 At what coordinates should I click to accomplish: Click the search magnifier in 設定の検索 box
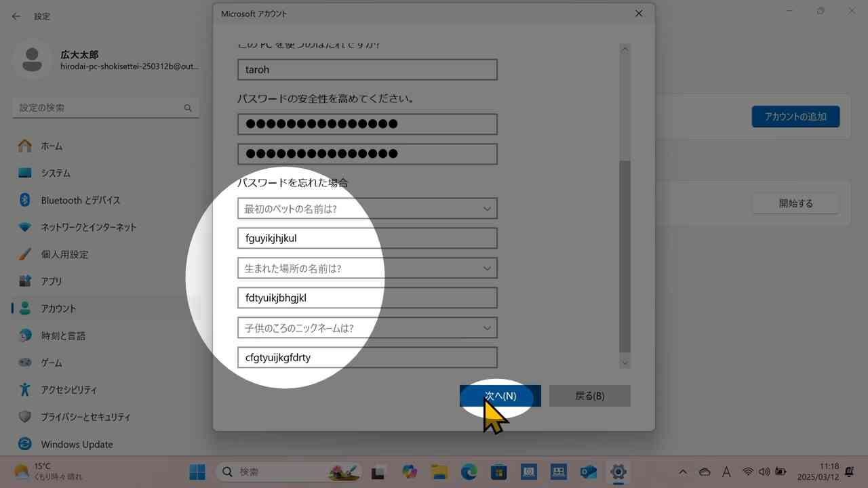pyautogui.click(x=188, y=108)
